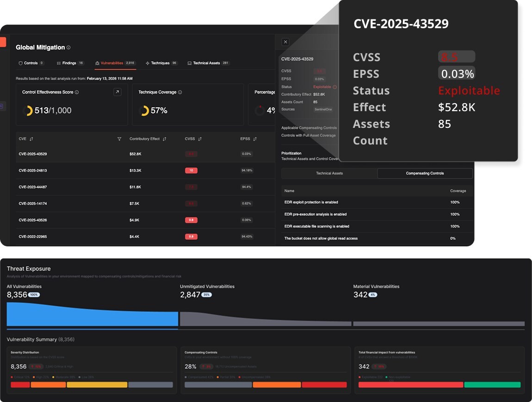The width and height of the screenshot is (532, 402).
Task: Open the Control Effectiveness Score expand arrow
Action: pos(117,92)
